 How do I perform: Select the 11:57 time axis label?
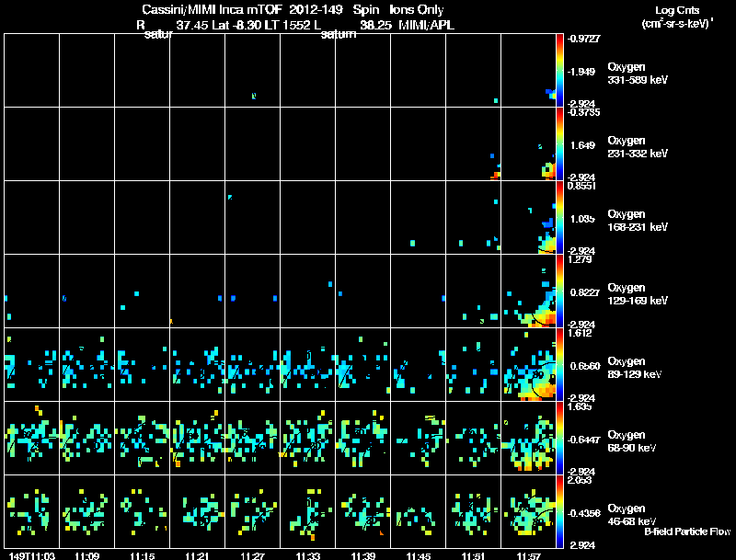point(528,555)
